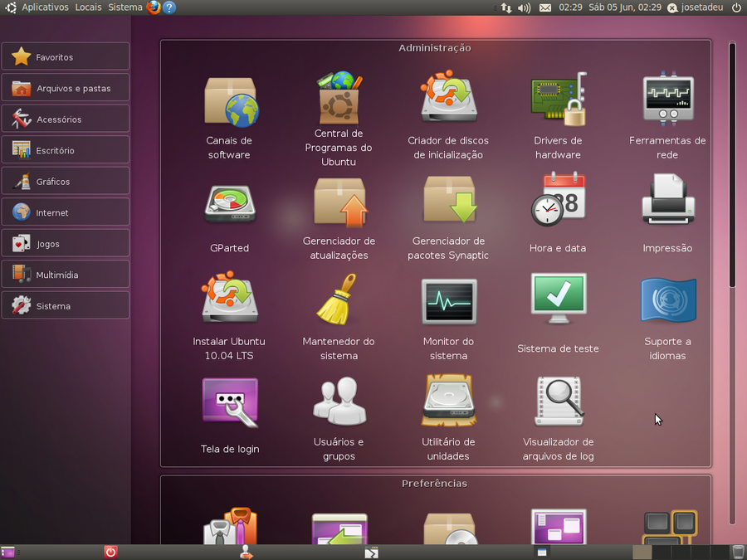747x560 pixels.
Task: Click the red power item in bottom taskbar
Action: (x=110, y=553)
